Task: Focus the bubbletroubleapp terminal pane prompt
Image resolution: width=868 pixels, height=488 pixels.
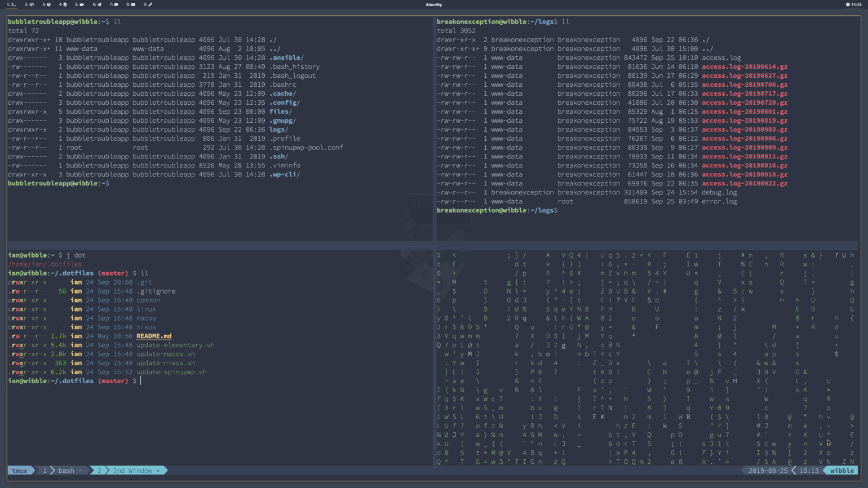Action: pyautogui.click(x=59, y=184)
